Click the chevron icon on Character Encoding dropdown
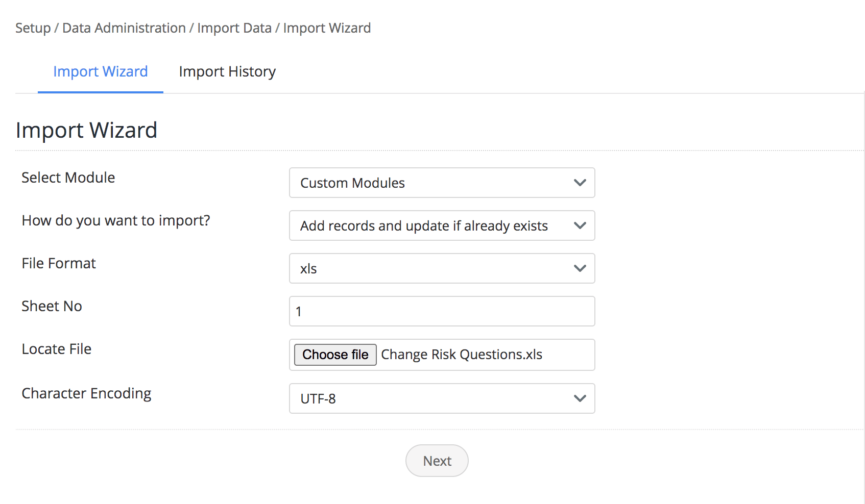This screenshot has width=865, height=504. point(580,398)
